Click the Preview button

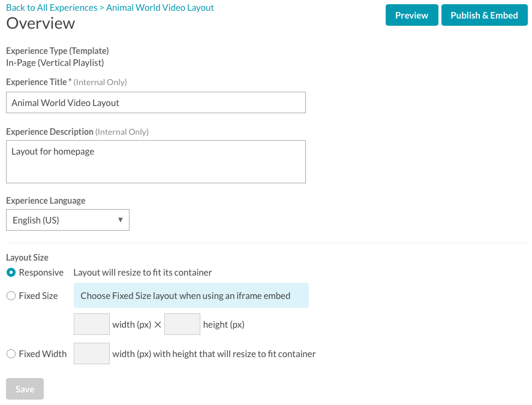tap(411, 15)
